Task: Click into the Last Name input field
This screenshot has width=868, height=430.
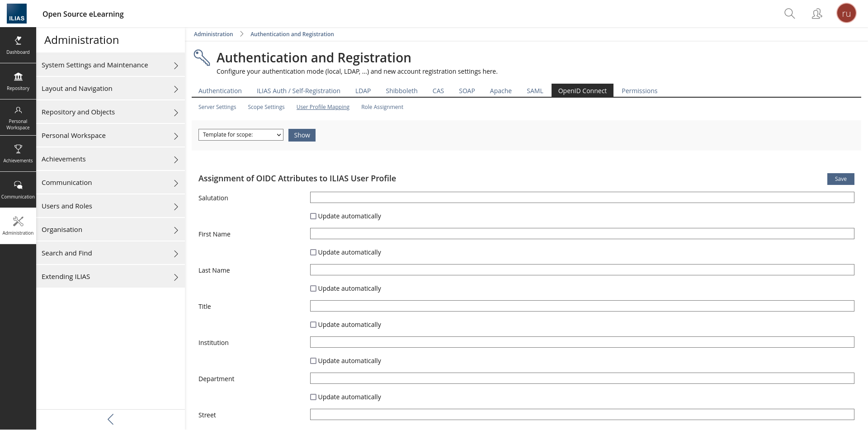Action: [x=582, y=270]
